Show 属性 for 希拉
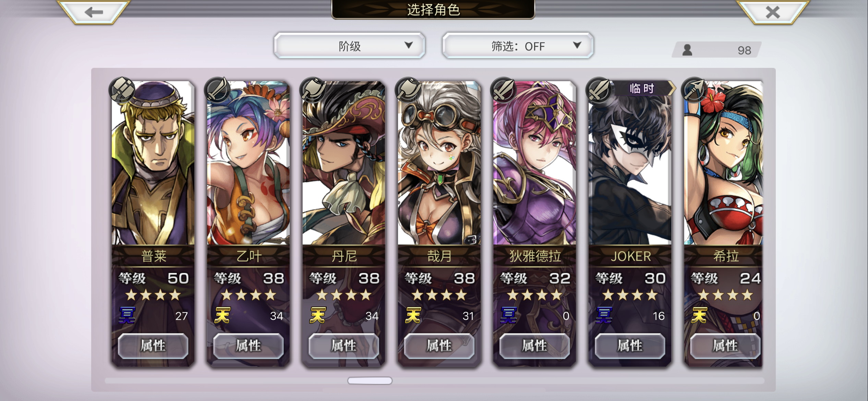The width and height of the screenshot is (868, 401). pyautogui.click(x=725, y=346)
